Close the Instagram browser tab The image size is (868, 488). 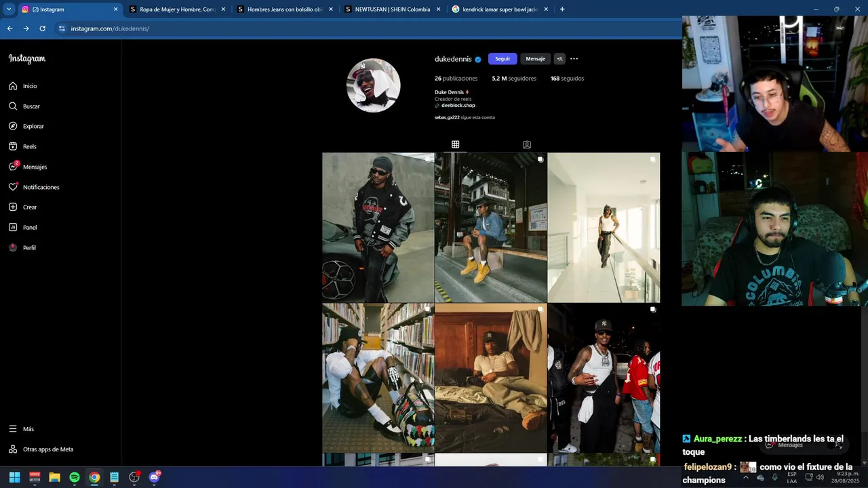115,9
